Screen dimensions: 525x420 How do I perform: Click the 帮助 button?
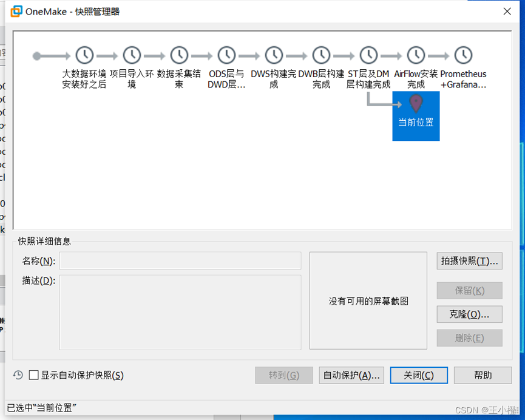pyautogui.click(x=483, y=375)
